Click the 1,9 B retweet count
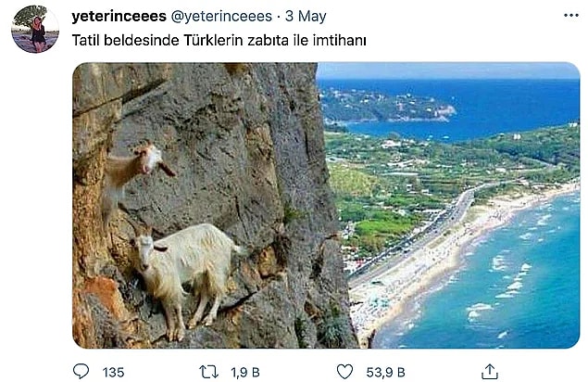Image resolution: width=588 pixels, height=382 pixels. [x=245, y=372]
